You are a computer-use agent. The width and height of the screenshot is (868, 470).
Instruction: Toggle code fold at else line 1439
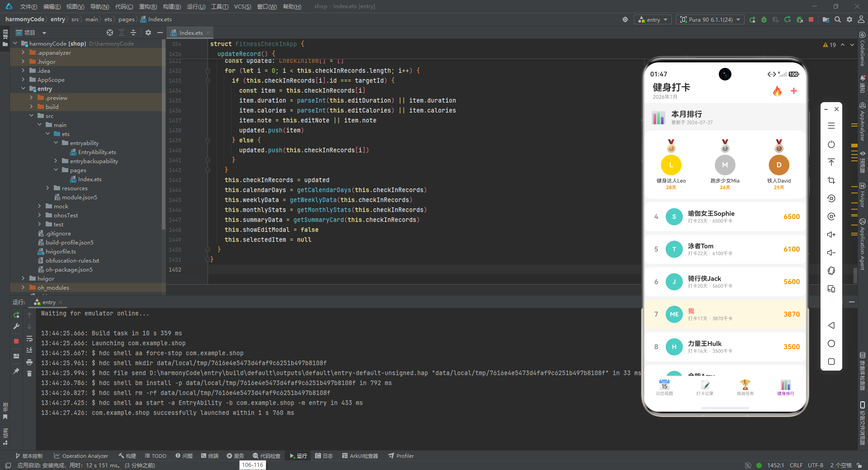click(208, 140)
